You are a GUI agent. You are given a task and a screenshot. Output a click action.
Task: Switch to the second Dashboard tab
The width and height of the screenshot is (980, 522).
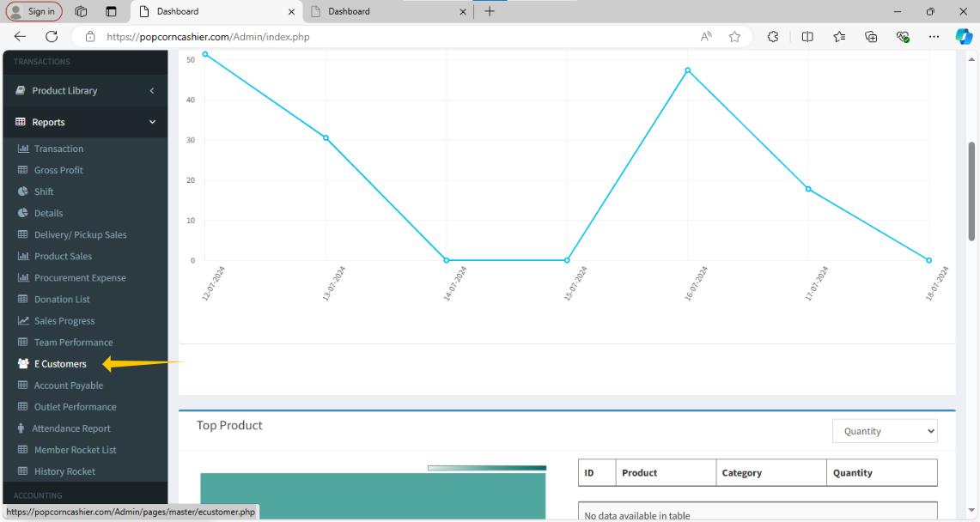tap(387, 11)
